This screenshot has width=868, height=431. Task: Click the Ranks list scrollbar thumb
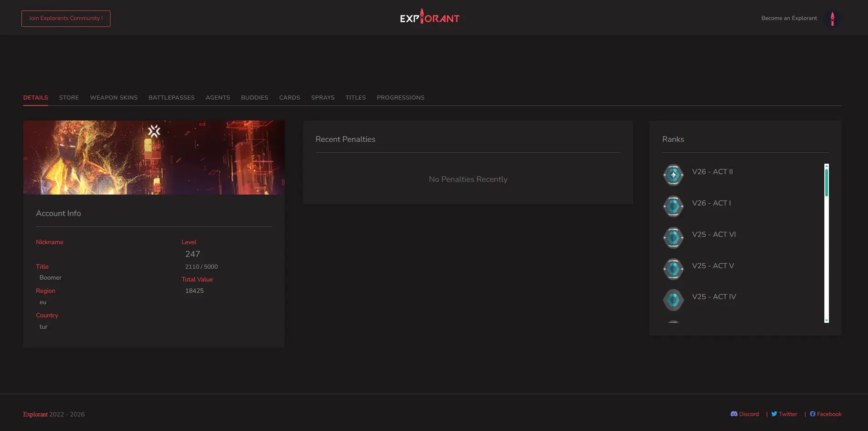[x=826, y=182]
